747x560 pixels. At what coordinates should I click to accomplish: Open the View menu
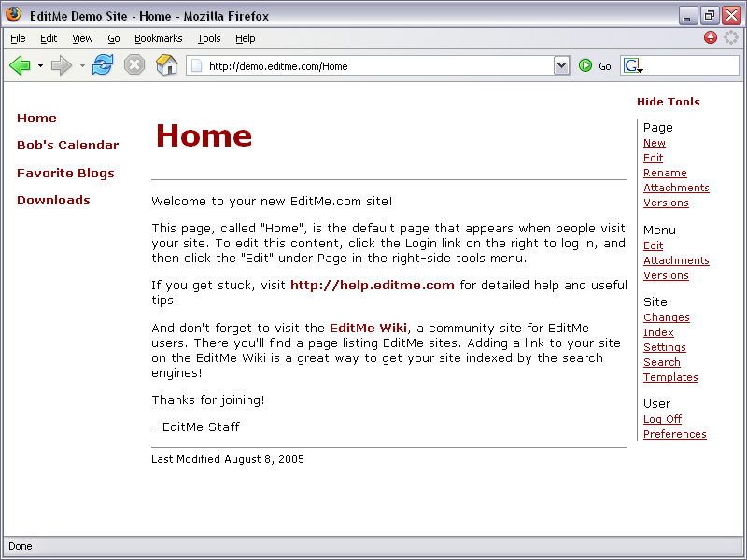[82, 38]
